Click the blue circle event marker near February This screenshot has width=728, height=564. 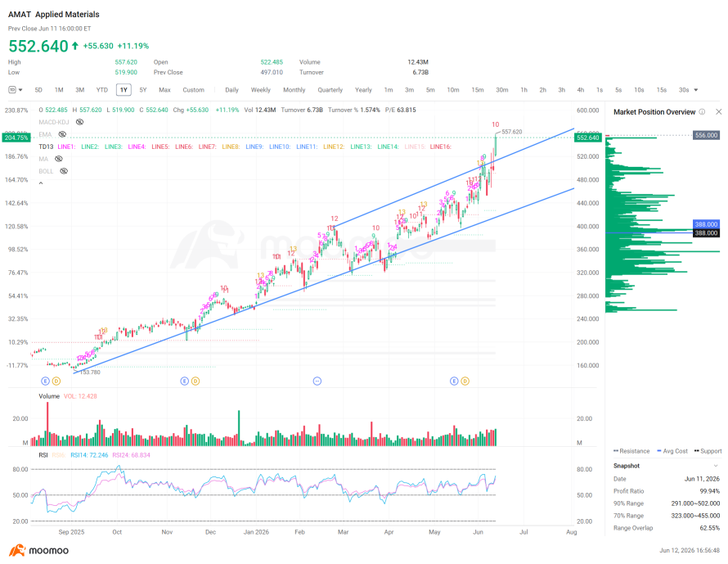pyautogui.click(x=317, y=381)
